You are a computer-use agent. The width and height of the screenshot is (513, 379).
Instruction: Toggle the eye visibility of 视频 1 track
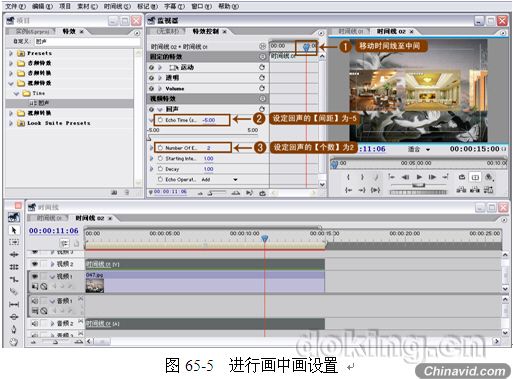35,276
